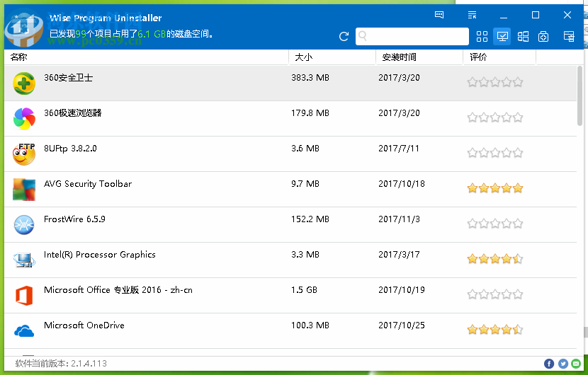Click the Microsoft Office icon
This screenshot has height=375, width=588.
point(24,295)
